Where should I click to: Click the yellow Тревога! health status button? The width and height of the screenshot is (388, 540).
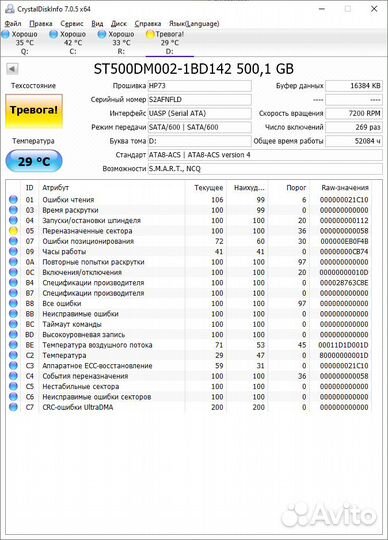[x=34, y=111]
